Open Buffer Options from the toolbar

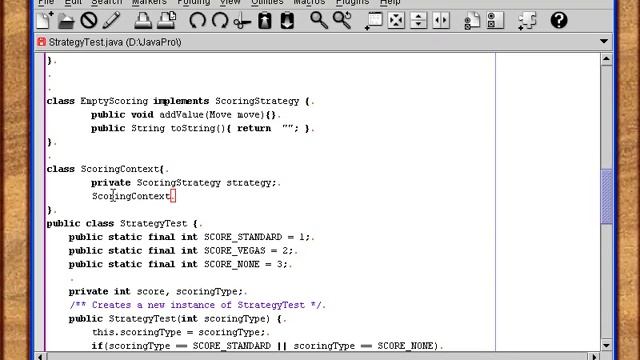tap(472, 20)
